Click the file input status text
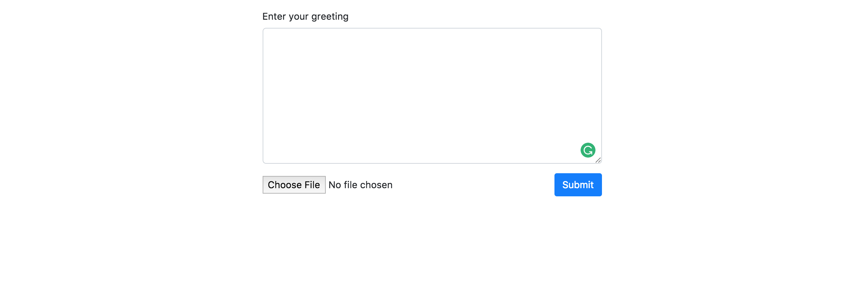The image size is (868, 286). click(x=360, y=185)
